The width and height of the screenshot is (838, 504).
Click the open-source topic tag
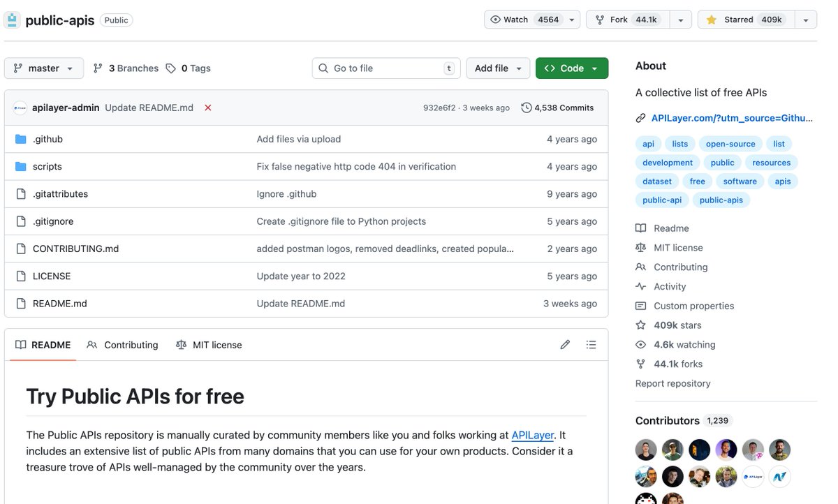pyautogui.click(x=730, y=144)
